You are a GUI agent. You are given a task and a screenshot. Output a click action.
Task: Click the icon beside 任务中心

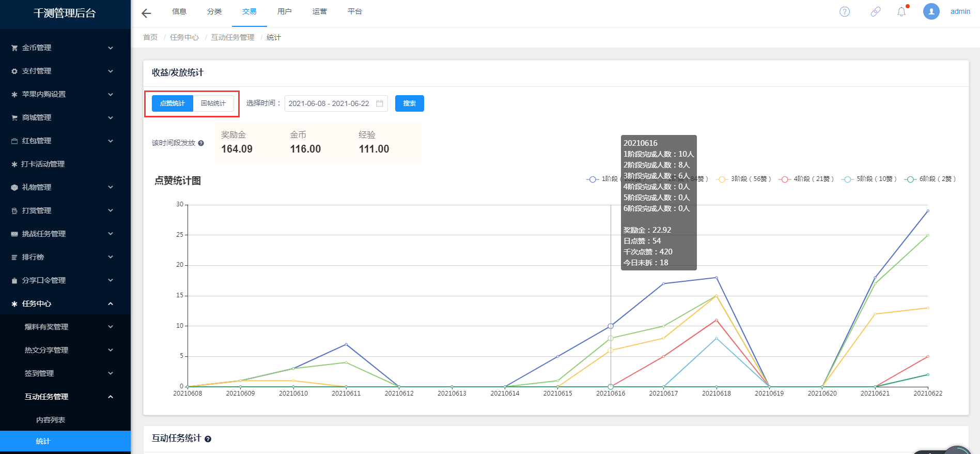click(14, 304)
